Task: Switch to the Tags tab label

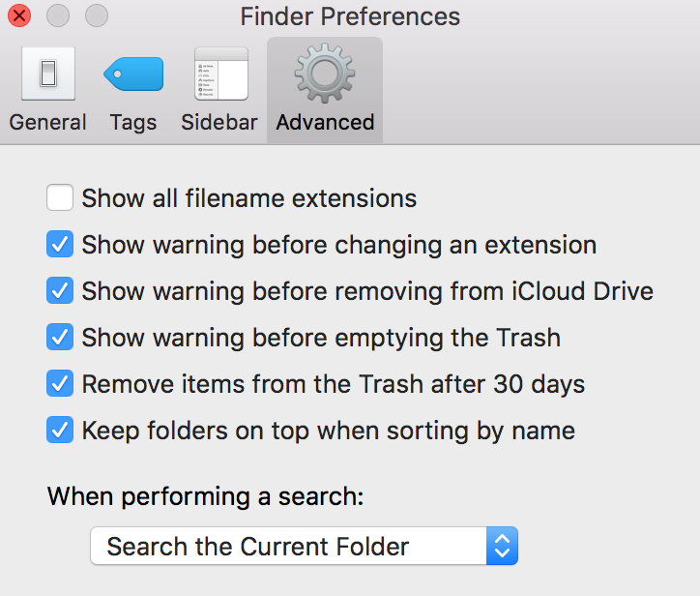Action: pos(133,122)
